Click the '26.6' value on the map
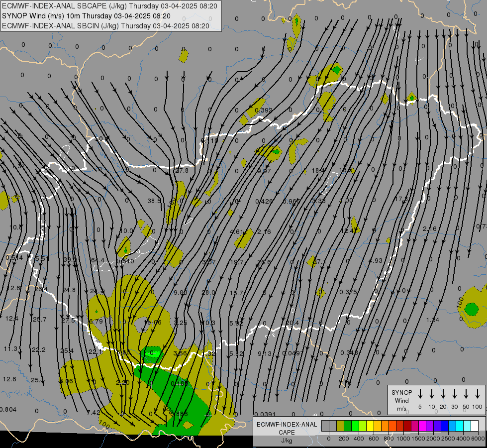The height and width of the screenshot is (448, 487). click(264, 262)
